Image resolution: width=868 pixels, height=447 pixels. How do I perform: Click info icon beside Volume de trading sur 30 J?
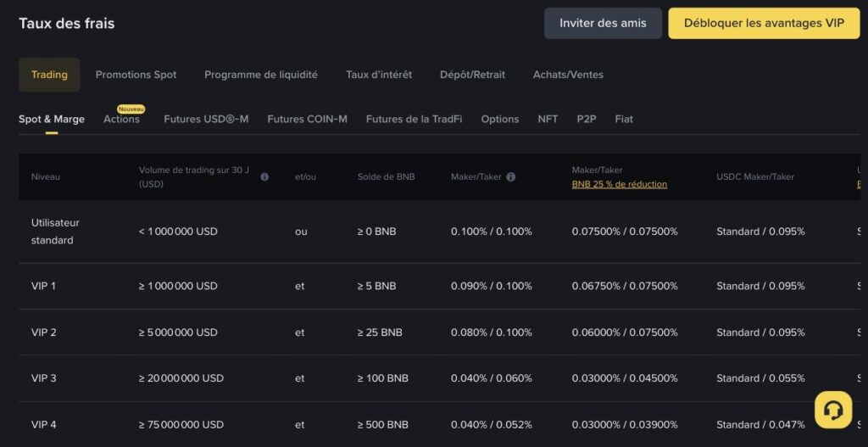264,176
